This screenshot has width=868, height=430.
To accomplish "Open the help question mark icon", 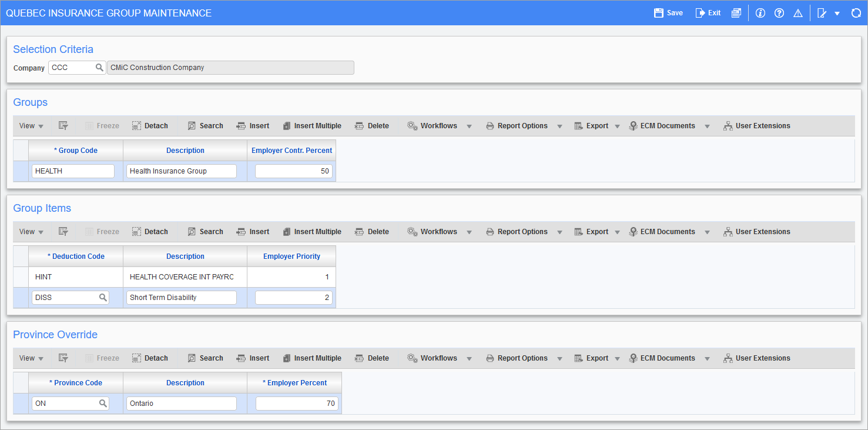I will [779, 13].
